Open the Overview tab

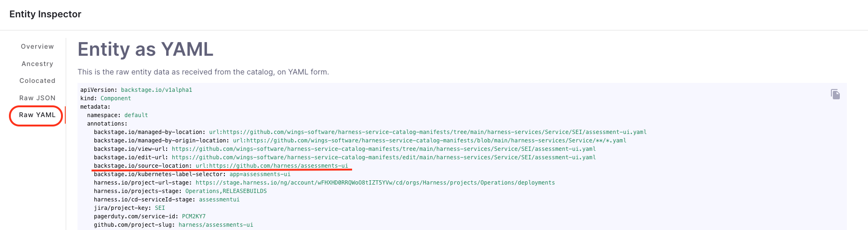coord(37,46)
